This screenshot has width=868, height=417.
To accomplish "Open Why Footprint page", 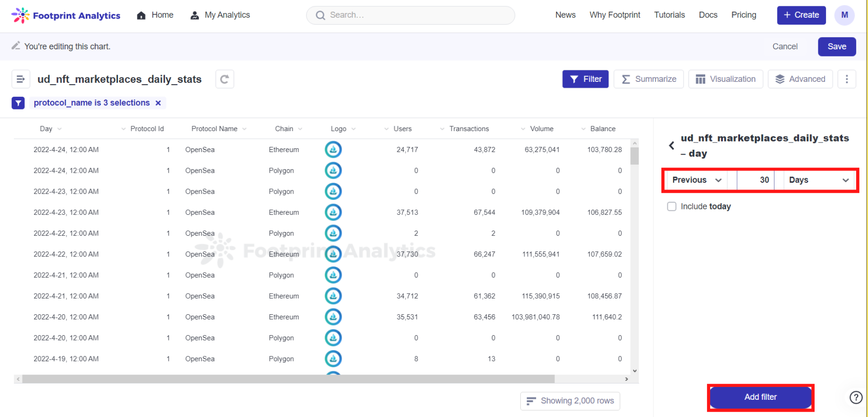I will coord(615,15).
